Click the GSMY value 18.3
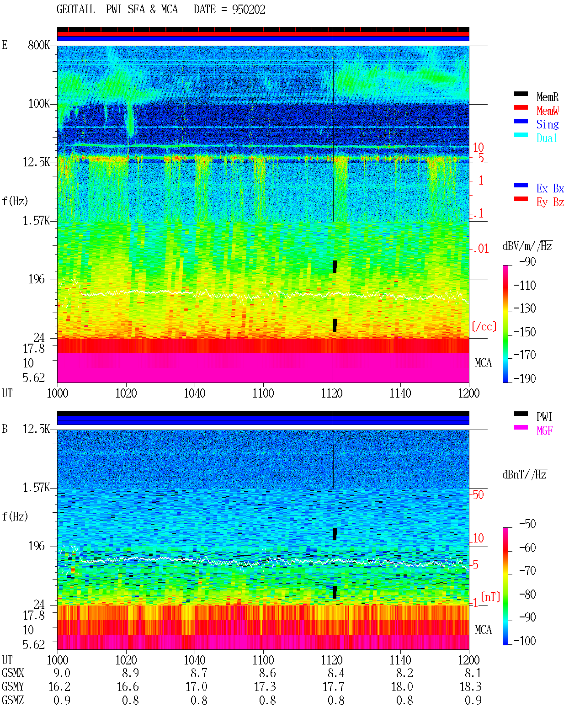 [470, 686]
